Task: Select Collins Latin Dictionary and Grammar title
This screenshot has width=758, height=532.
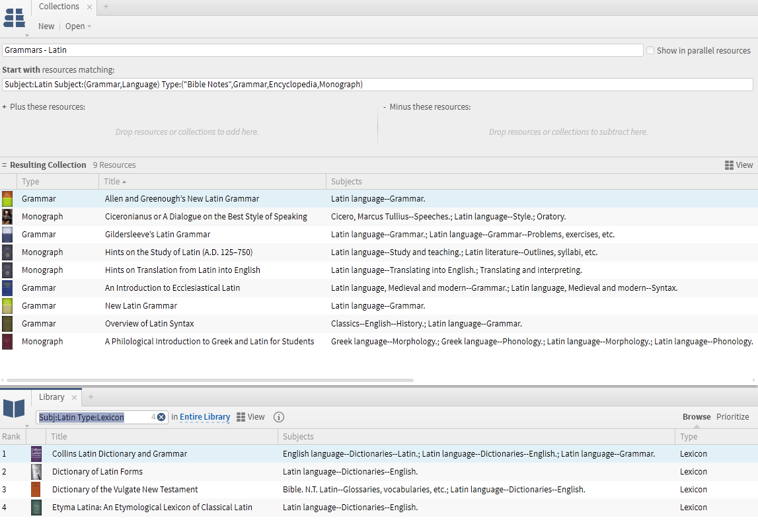Action: tap(120, 453)
